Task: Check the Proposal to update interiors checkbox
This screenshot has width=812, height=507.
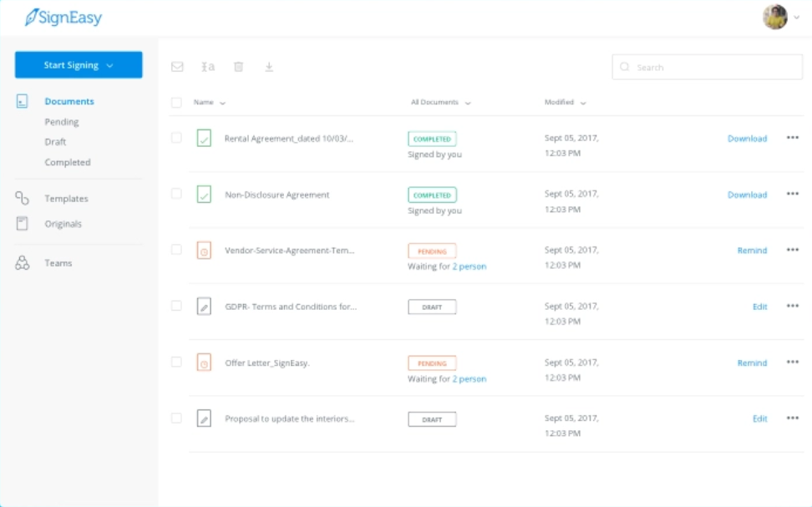Action: (176, 418)
